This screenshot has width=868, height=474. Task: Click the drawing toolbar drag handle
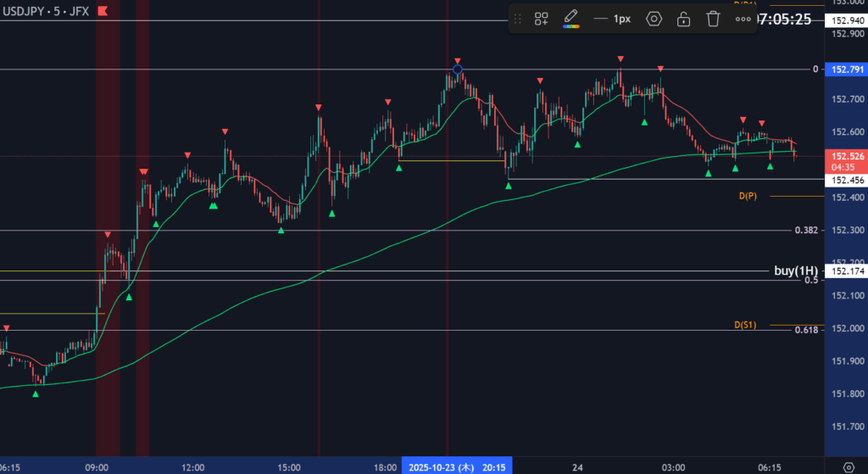point(518,19)
